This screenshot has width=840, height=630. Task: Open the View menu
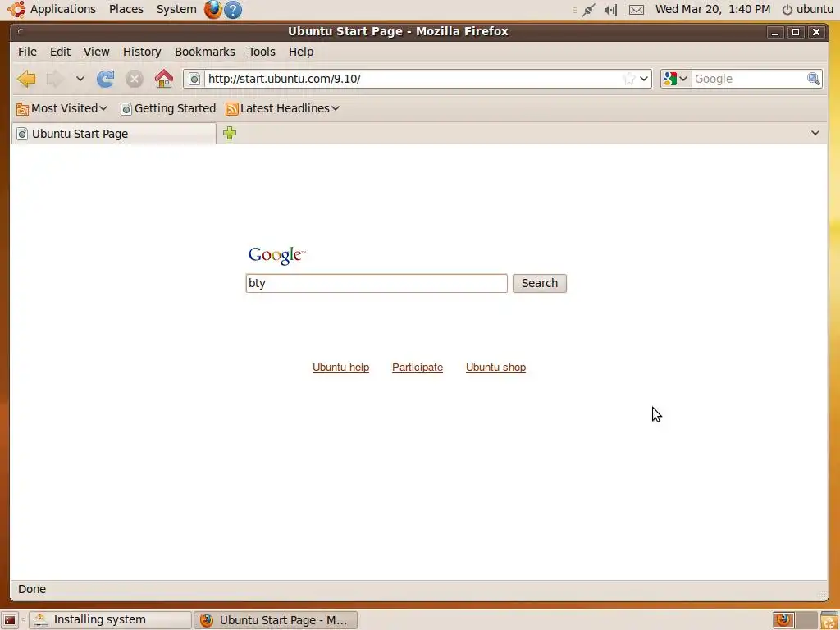pos(97,52)
